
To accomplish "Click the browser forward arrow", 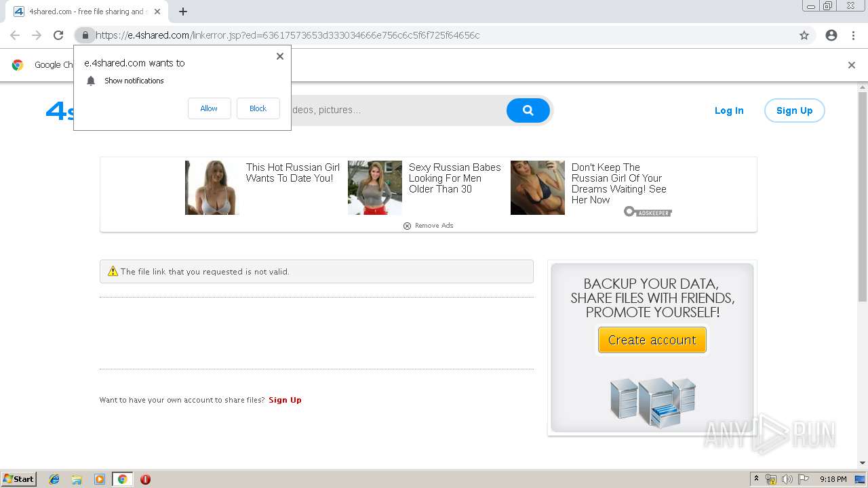I will coord(37,35).
